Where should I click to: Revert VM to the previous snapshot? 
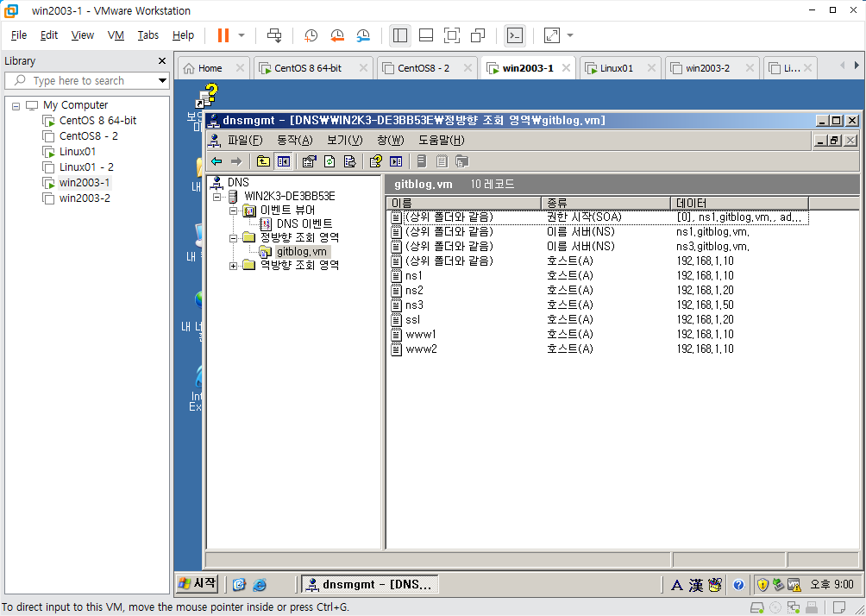[337, 35]
